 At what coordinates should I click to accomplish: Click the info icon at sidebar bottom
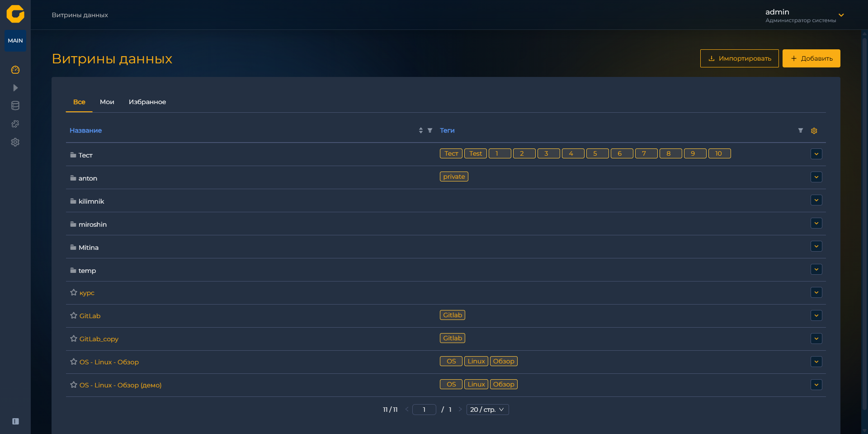15,421
